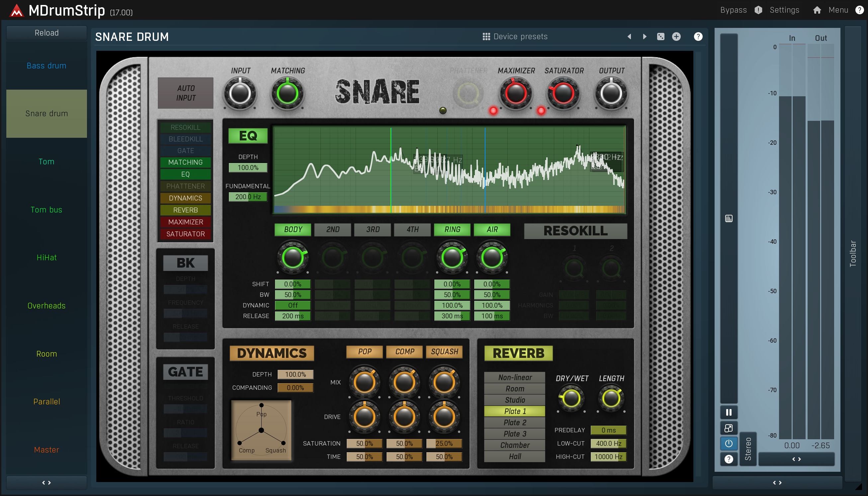Pause the level meters

point(729,413)
